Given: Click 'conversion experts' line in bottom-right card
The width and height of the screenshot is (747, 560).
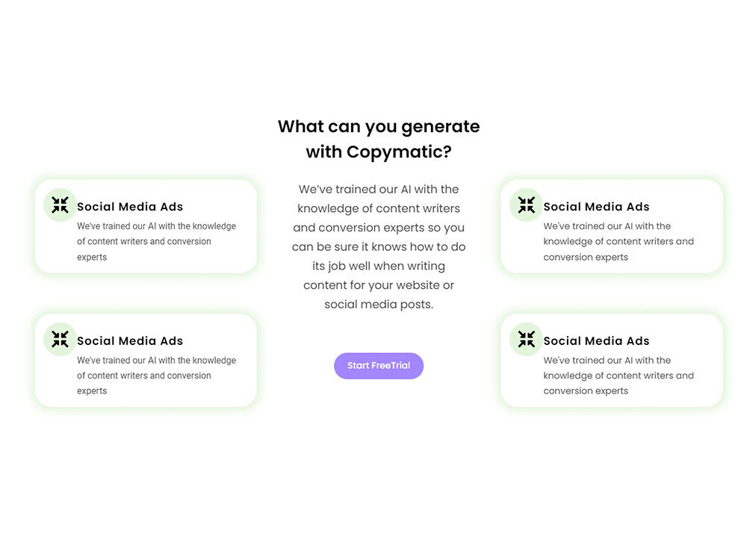Looking at the screenshot, I should pyautogui.click(x=586, y=391).
